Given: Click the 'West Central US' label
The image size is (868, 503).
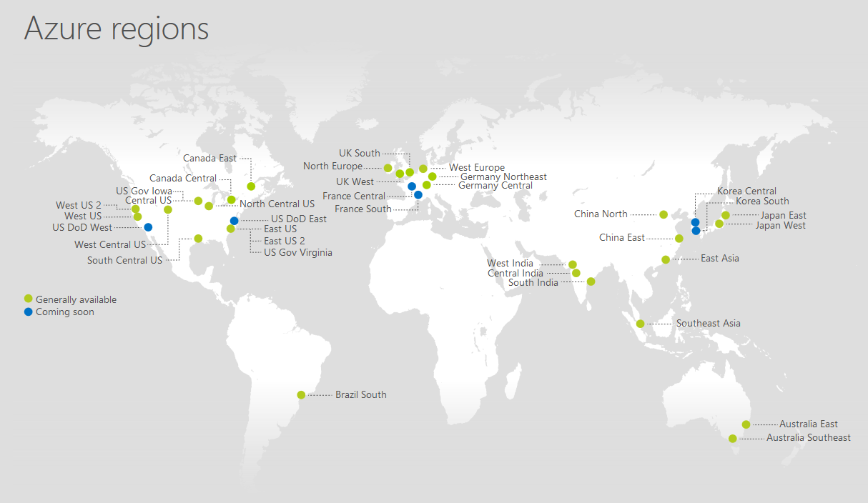Looking at the screenshot, I should click(x=110, y=245).
